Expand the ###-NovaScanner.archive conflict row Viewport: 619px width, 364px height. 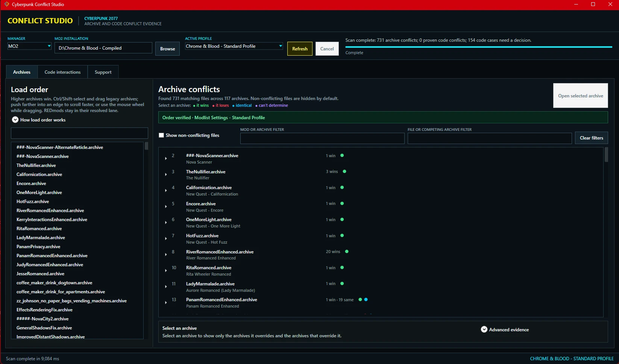[166, 158]
